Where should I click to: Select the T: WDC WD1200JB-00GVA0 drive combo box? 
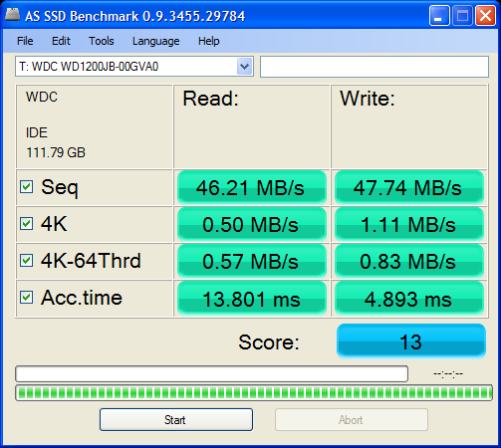tap(134, 67)
